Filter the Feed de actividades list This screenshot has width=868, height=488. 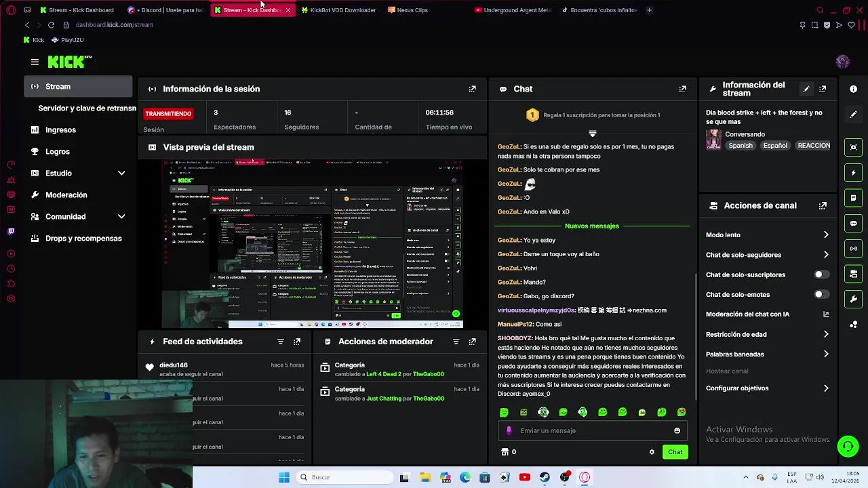280,342
